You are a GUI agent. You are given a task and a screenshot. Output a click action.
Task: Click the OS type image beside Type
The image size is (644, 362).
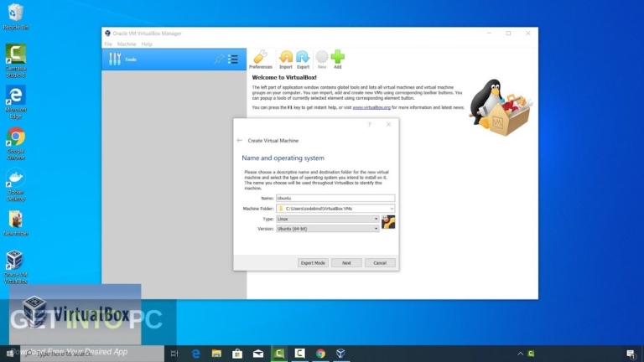click(x=388, y=222)
